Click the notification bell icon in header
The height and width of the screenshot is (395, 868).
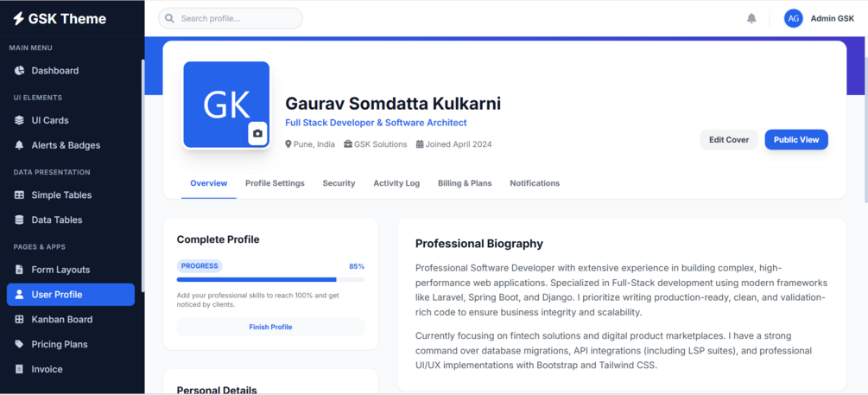click(751, 18)
